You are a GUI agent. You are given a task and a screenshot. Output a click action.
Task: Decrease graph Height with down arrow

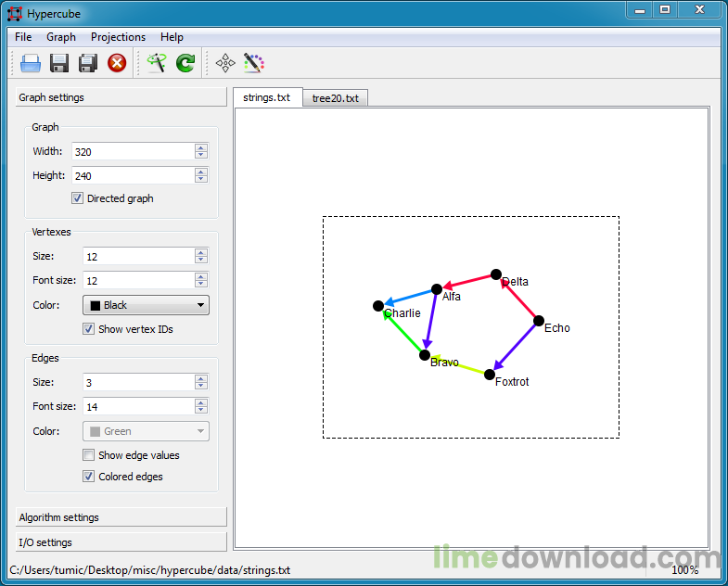click(201, 179)
